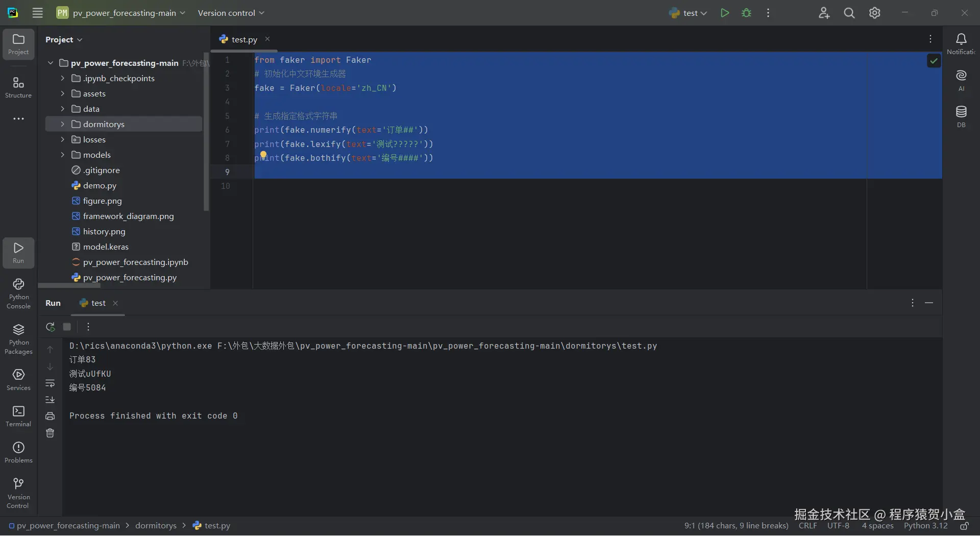Click the CRLF line separator button
Screen dimensions: 980x536
point(807,526)
